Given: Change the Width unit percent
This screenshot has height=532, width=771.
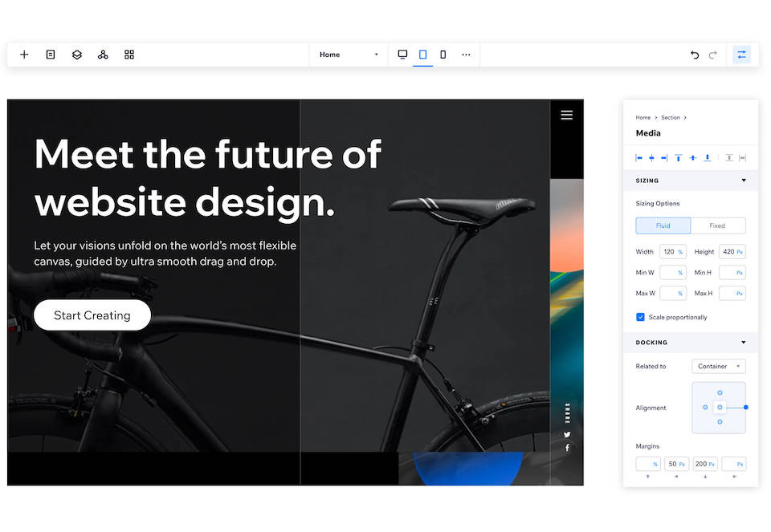Looking at the screenshot, I should [680, 252].
